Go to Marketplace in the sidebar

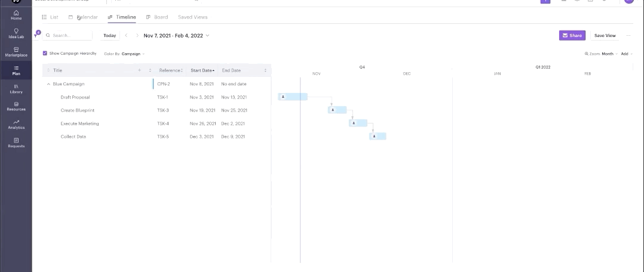click(16, 52)
